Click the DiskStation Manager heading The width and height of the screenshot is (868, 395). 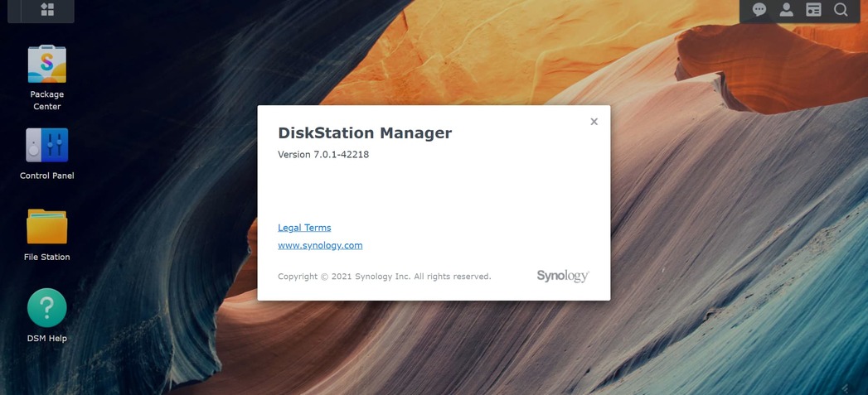click(x=365, y=132)
